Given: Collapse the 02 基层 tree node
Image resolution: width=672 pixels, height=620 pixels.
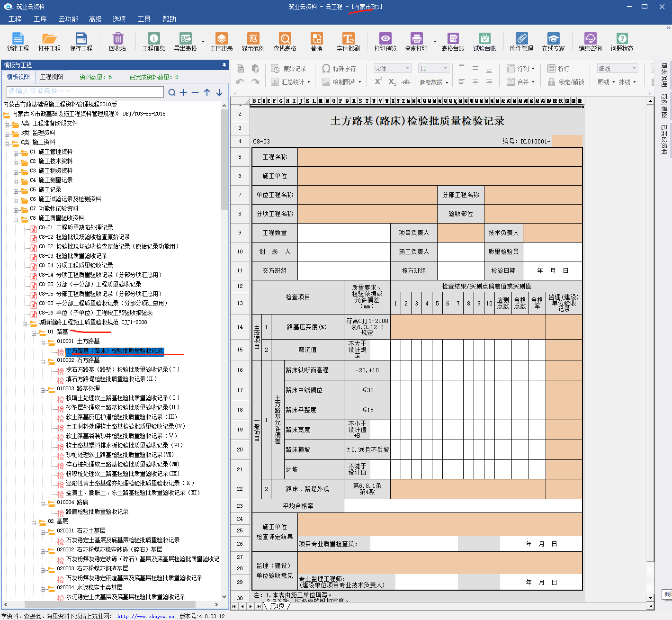Looking at the screenshot, I should 34,522.
